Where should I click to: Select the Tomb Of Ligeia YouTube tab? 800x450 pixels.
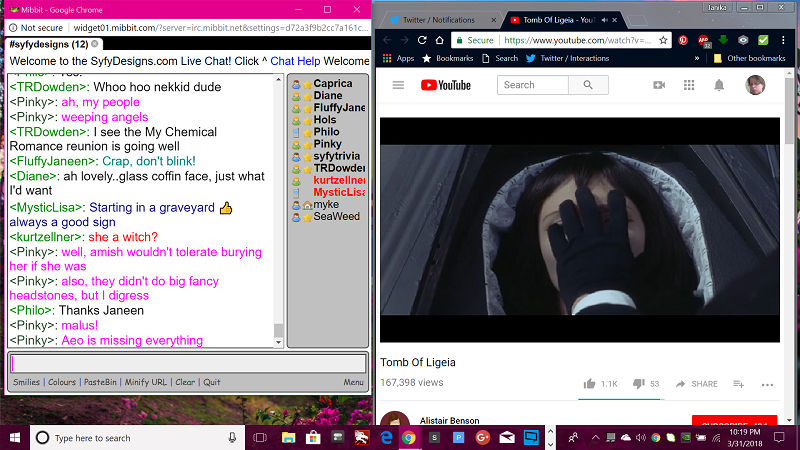(559, 20)
